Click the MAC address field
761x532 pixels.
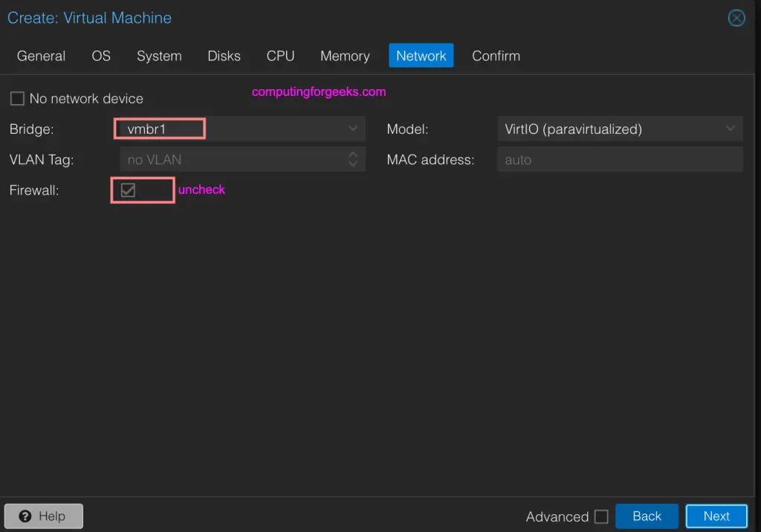[x=620, y=159]
